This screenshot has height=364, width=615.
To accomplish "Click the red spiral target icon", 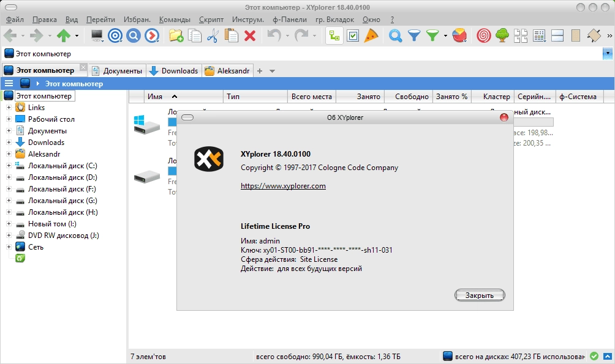I will pyautogui.click(x=483, y=35).
